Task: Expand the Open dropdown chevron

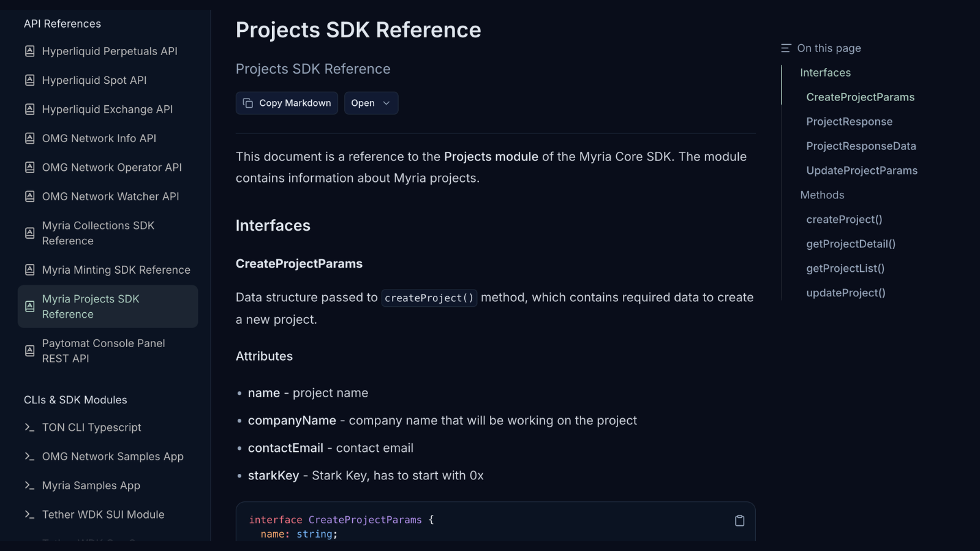Action: (386, 103)
